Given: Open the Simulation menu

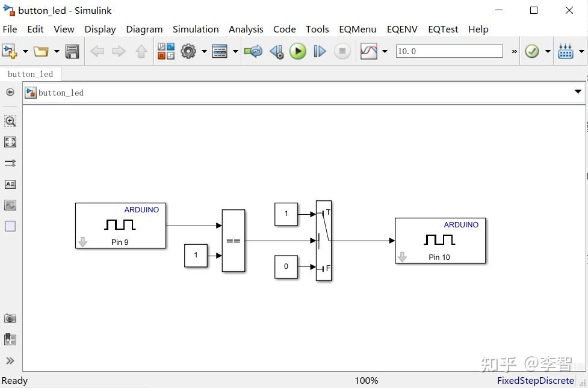Looking at the screenshot, I should [x=196, y=29].
